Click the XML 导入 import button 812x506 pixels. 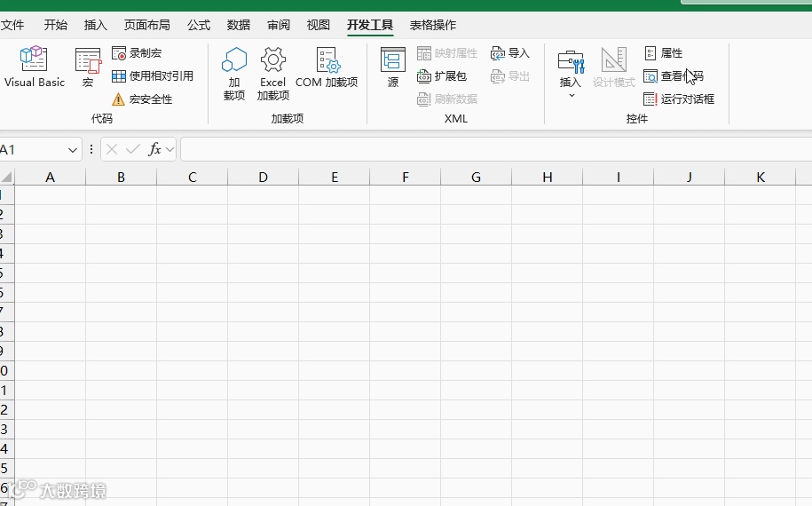(510, 53)
